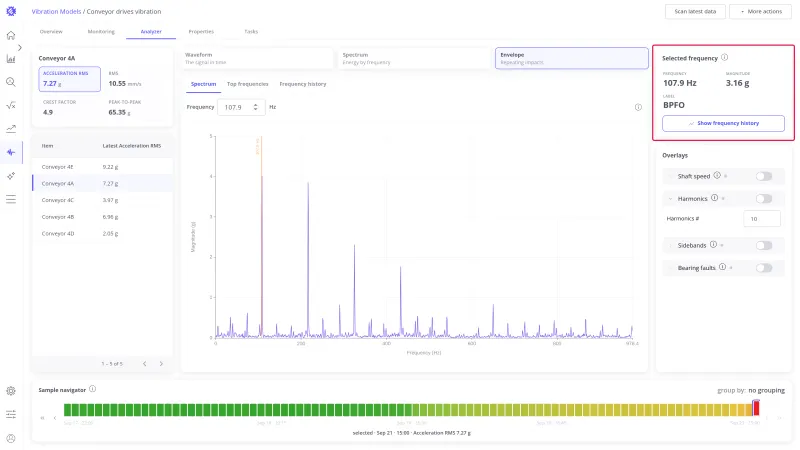The width and height of the screenshot is (800, 450).
Task: Switch to the Tasks tab
Action: (251, 32)
